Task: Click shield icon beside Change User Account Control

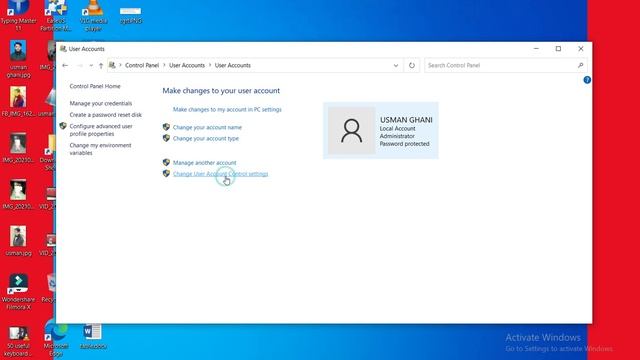Action: tap(166, 173)
